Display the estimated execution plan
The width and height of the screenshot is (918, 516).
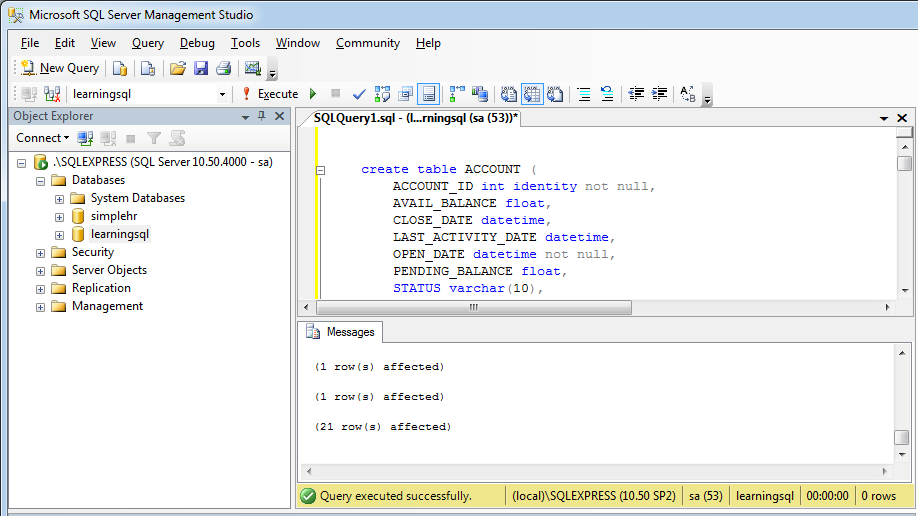[382, 94]
